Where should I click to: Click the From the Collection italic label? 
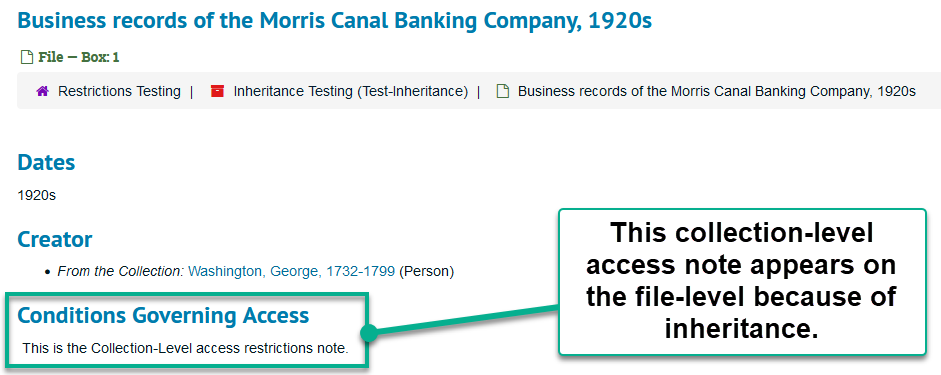[121, 272]
